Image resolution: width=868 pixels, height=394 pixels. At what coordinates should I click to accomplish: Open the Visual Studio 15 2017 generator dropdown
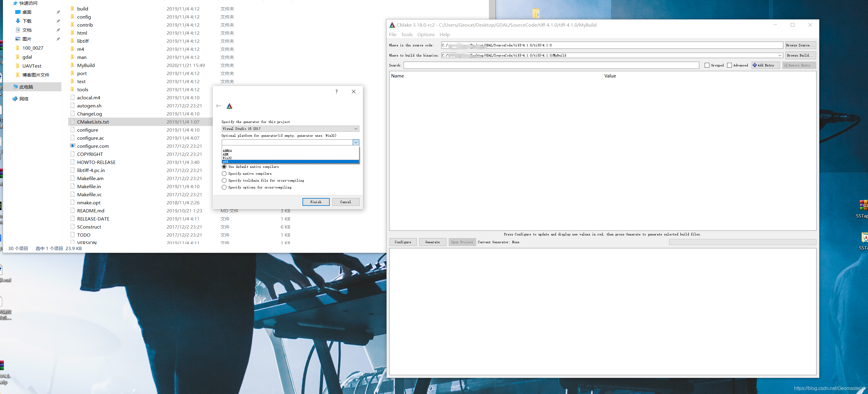click(290, 129)
